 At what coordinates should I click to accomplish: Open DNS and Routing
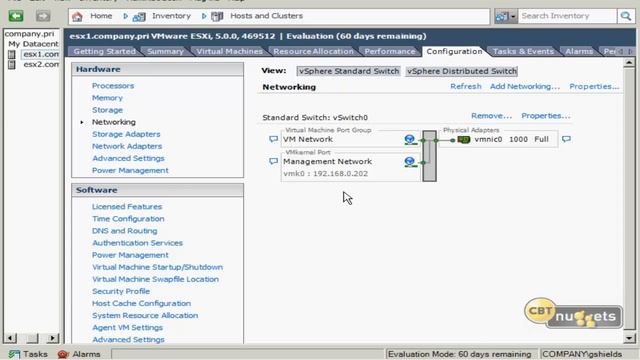[124, 231]
